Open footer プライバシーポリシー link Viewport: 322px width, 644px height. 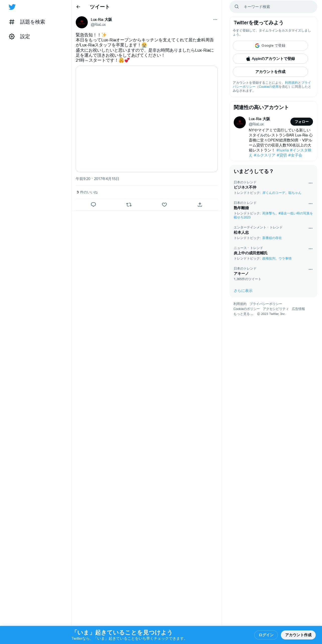point(266,304)
